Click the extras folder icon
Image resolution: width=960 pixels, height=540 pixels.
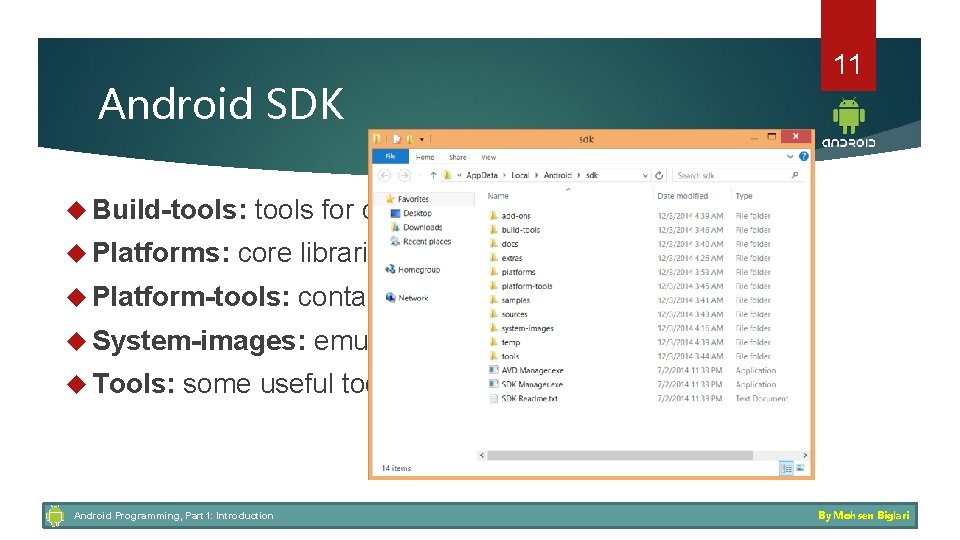coord(493,258)
